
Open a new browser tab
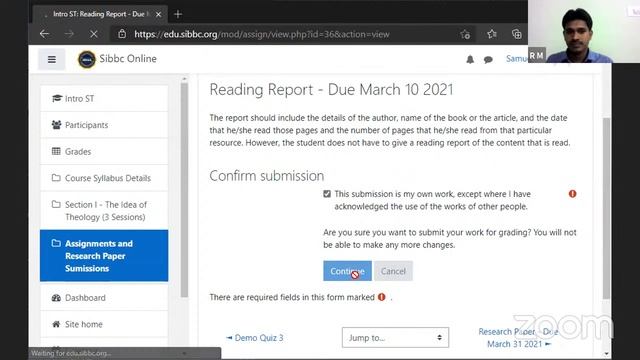click(x=178, y=14)
